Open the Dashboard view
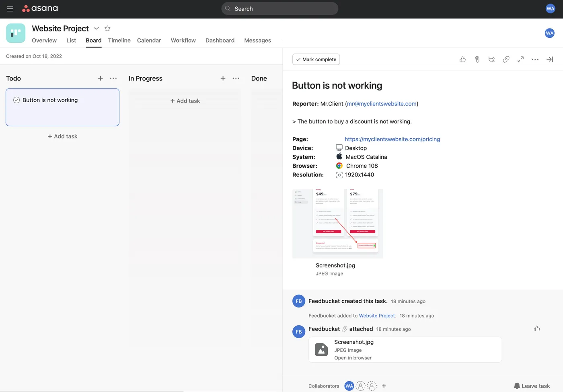The image size is (563, 392). point(220,40)
